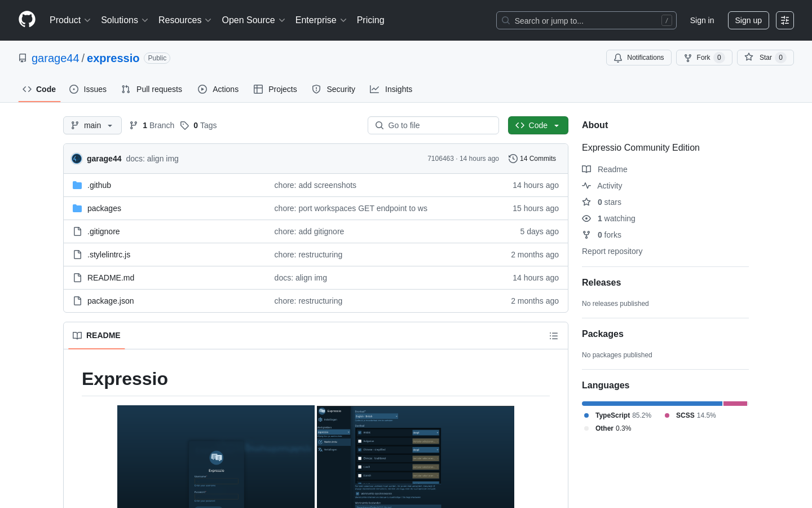This screenshot has height=508, width=812.
Task: Click the eye icon beside 1 watching
Action: coord(586,218)
